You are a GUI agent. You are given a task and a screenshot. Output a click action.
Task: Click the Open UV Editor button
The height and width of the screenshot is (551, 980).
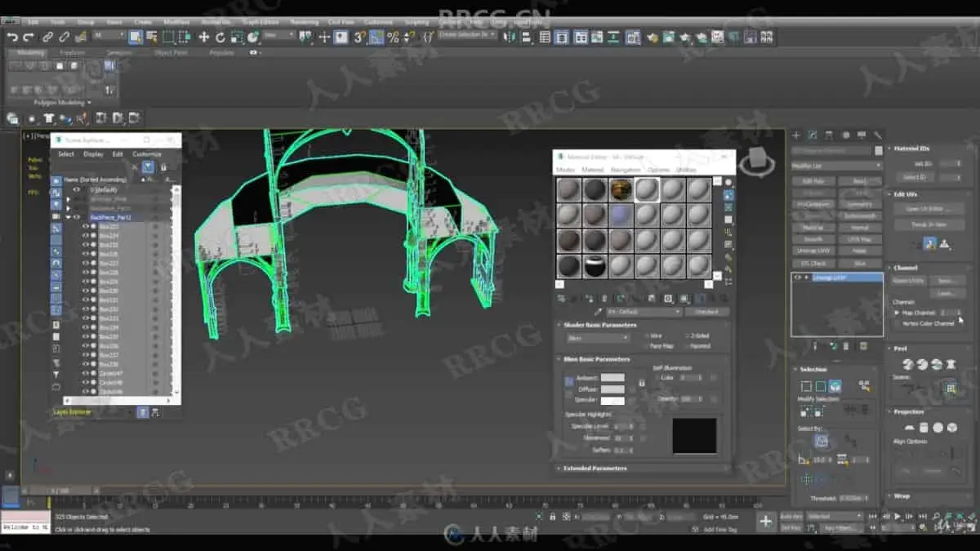tap(924, 209)
